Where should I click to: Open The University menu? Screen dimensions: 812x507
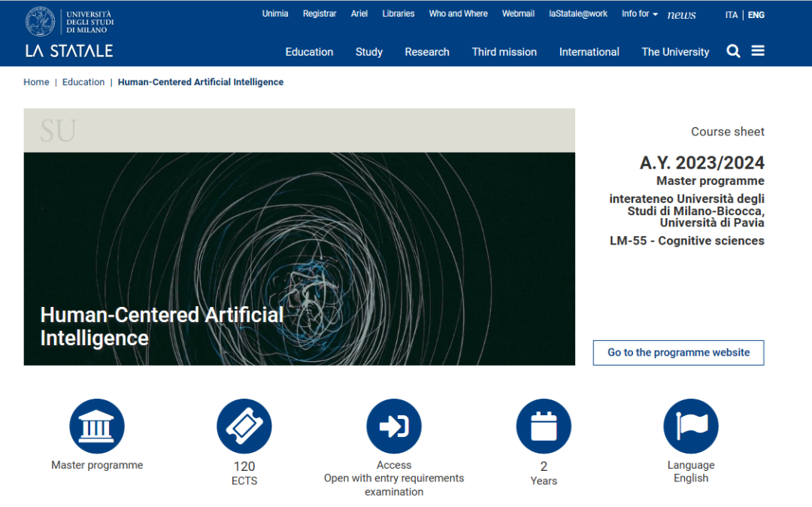pyautogui.click(x=675, y=52)
